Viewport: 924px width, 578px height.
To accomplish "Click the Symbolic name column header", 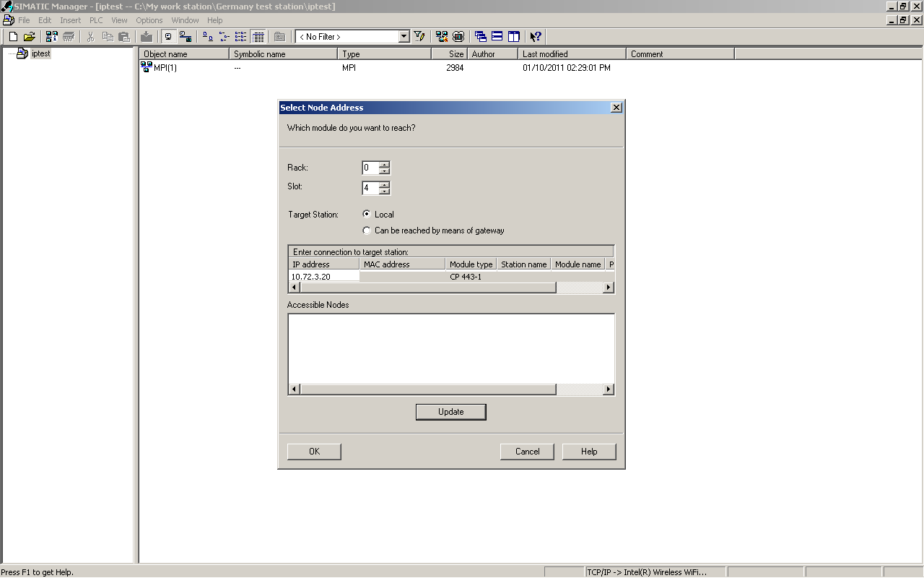I will (x=284, y=54).
